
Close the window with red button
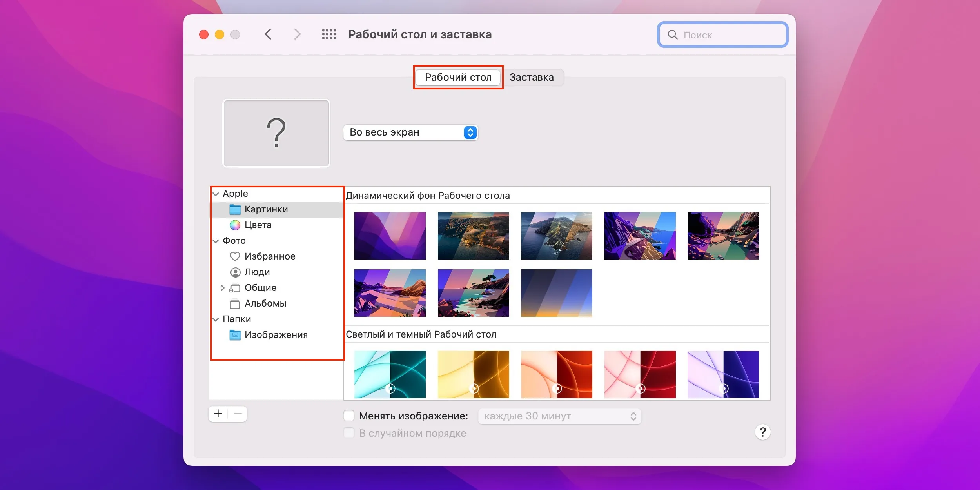(204, 34)
